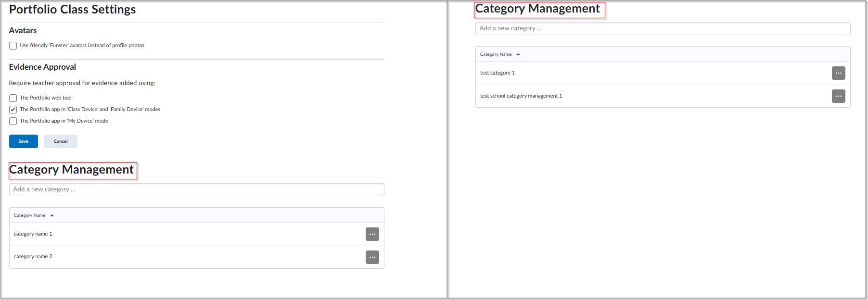Select the 'category name 1' row text

(x=33, y=234)
